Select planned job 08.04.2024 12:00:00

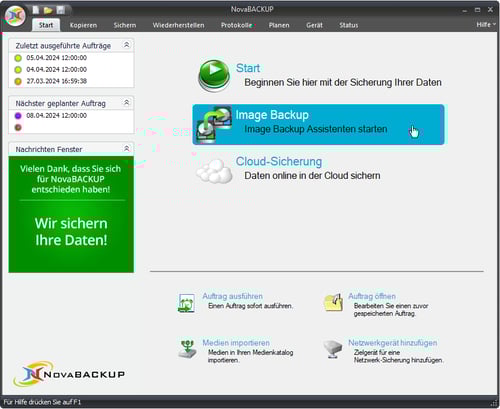(57, 115)
